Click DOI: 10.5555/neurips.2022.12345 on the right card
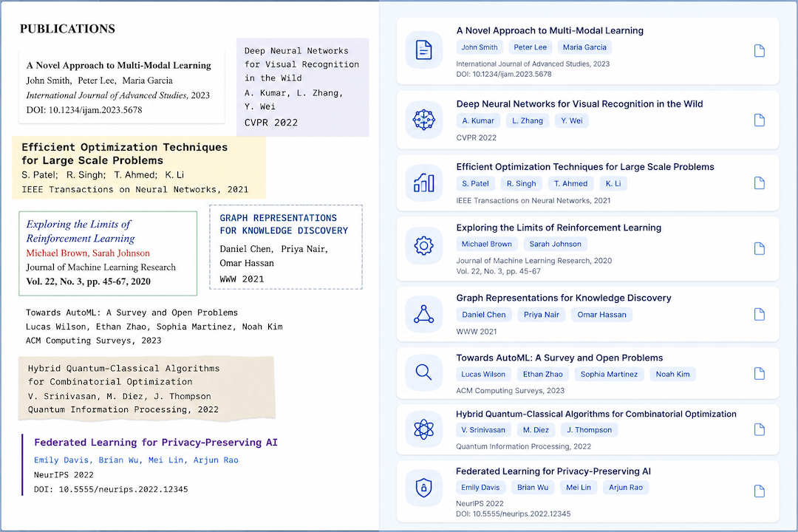The height and width of the screenshot is (532, 798). 513,514
